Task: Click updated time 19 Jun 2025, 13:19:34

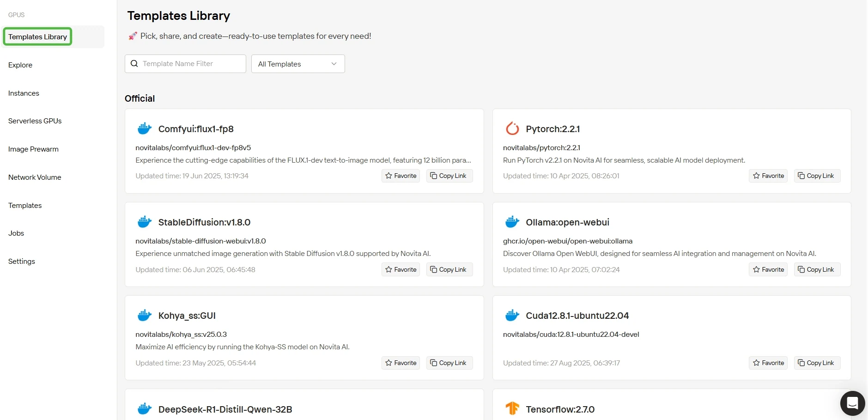Action: tap(192, 176)
